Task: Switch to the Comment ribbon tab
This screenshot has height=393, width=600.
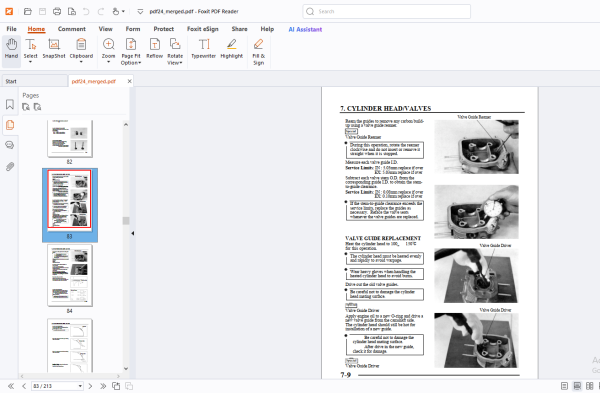Action: point(72,29)
